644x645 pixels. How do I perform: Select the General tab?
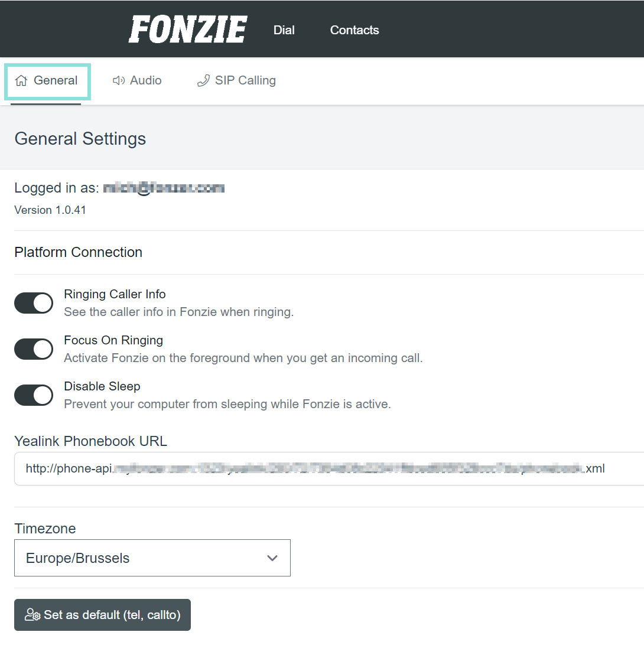47,82
